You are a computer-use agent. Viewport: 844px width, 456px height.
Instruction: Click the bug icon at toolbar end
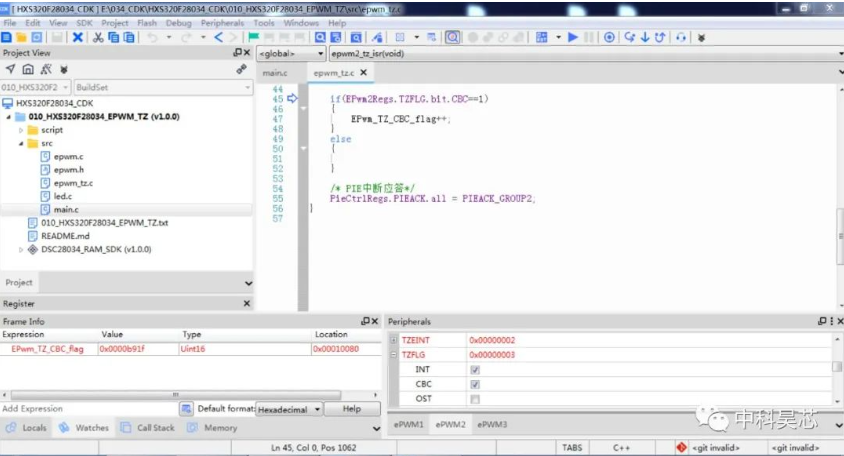point(701,38)
